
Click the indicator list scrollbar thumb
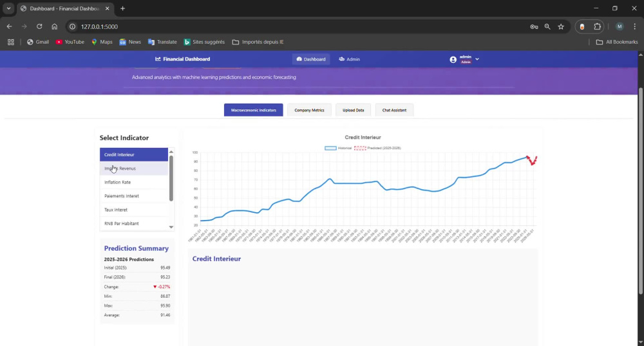(x=171, y=178)
